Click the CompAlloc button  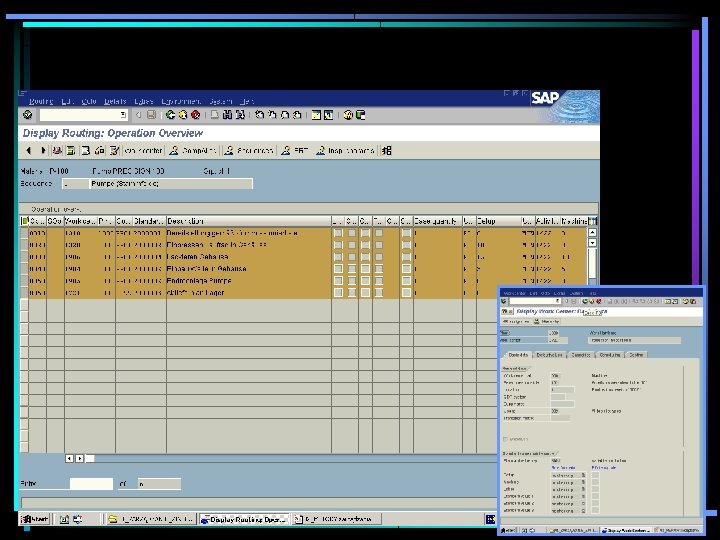coord(193,151)
